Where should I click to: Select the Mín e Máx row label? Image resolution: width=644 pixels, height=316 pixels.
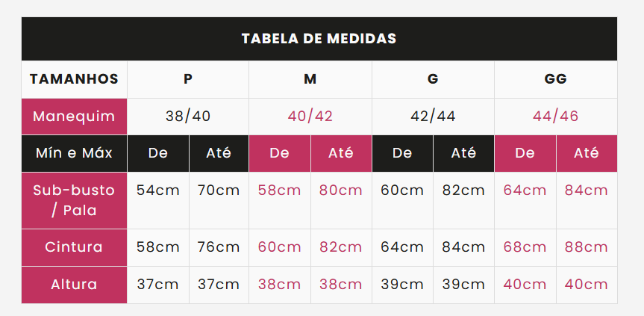click(75, 153)
